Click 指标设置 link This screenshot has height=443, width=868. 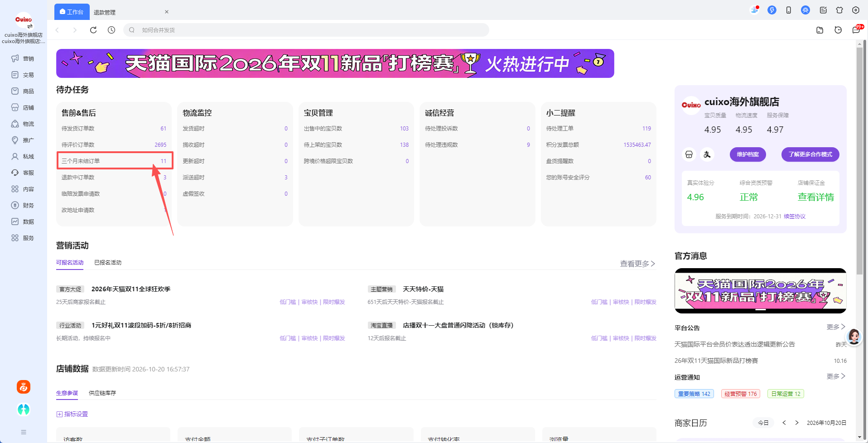(x=72, y=414)
